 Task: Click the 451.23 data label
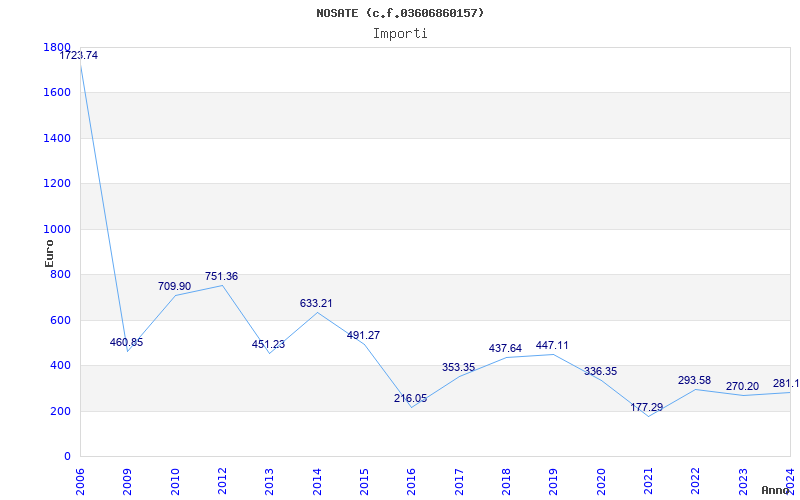[x=268, y=344]
